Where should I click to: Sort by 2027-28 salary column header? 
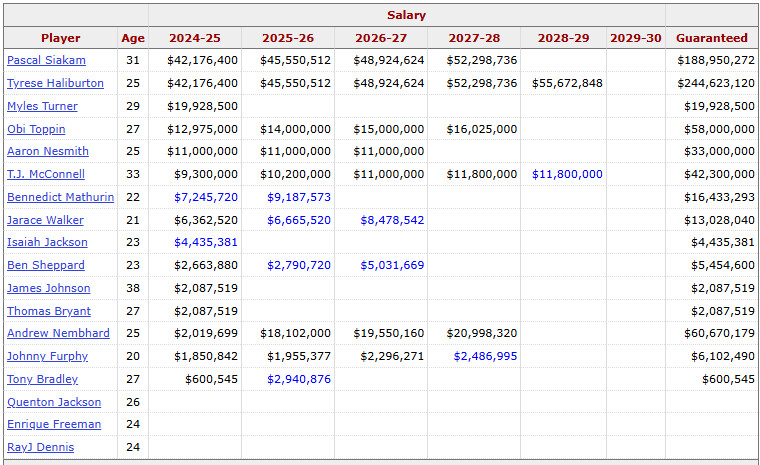474,38
